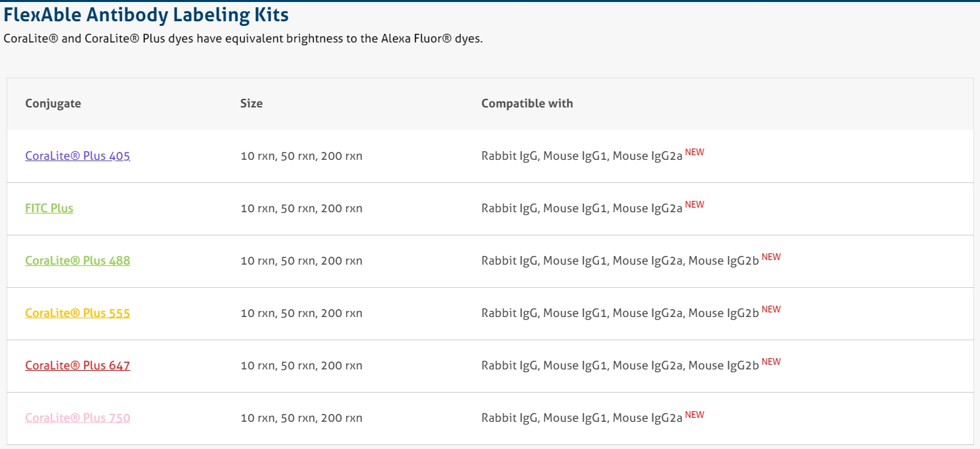Image resolution: width=980 pixels, height=449 pixels.
Task: Click the size text in FITC Plus row
Action: (x=301, y=209)
